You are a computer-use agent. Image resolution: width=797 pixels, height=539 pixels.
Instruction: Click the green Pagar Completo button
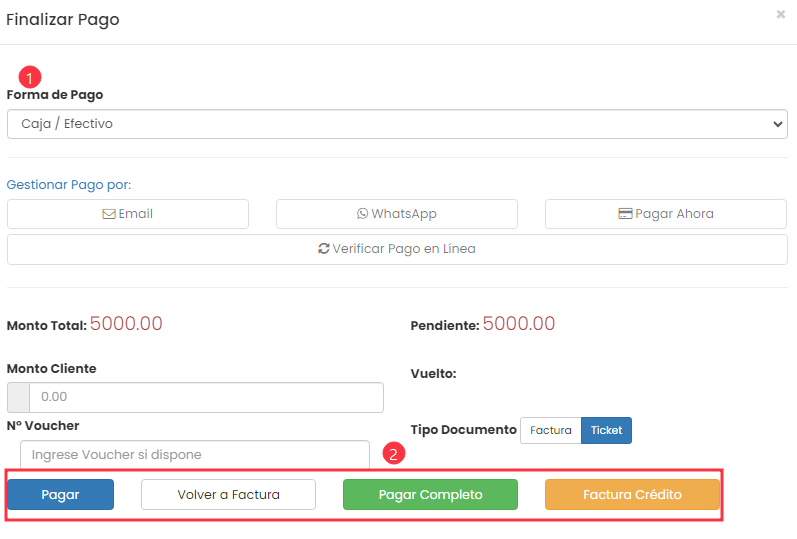pyautogui.click(x=431, y=494)
